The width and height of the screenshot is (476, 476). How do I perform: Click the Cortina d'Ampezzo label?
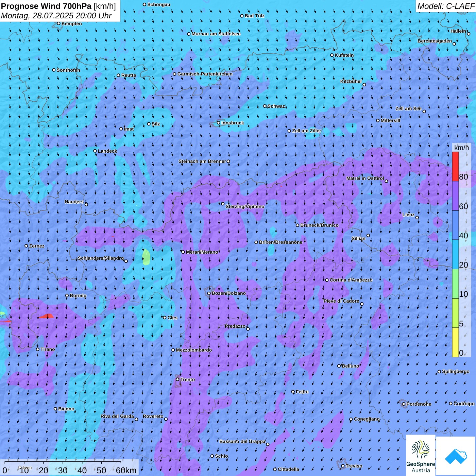tap(351, 280)
